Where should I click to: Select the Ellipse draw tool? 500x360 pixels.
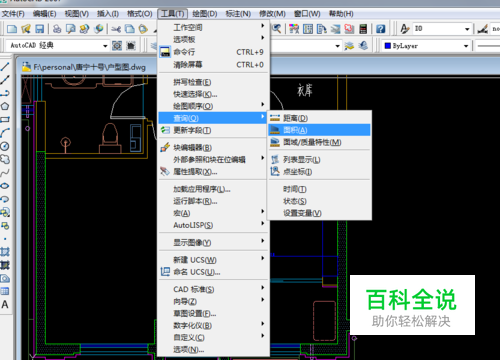[x=5, y=186]
